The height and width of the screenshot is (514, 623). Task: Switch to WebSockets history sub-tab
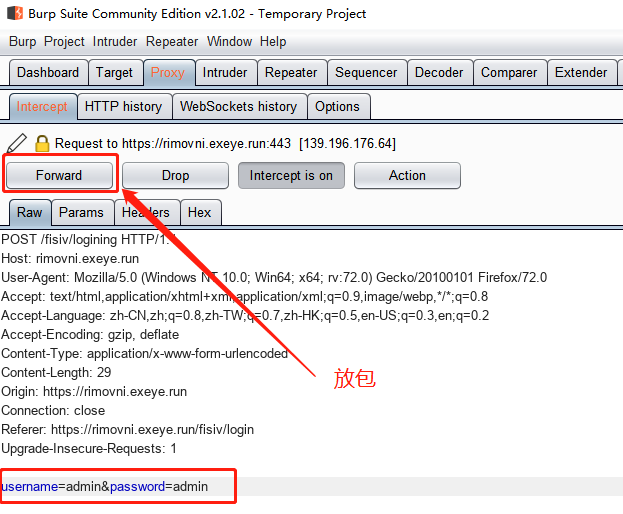[x=238, y=106]
